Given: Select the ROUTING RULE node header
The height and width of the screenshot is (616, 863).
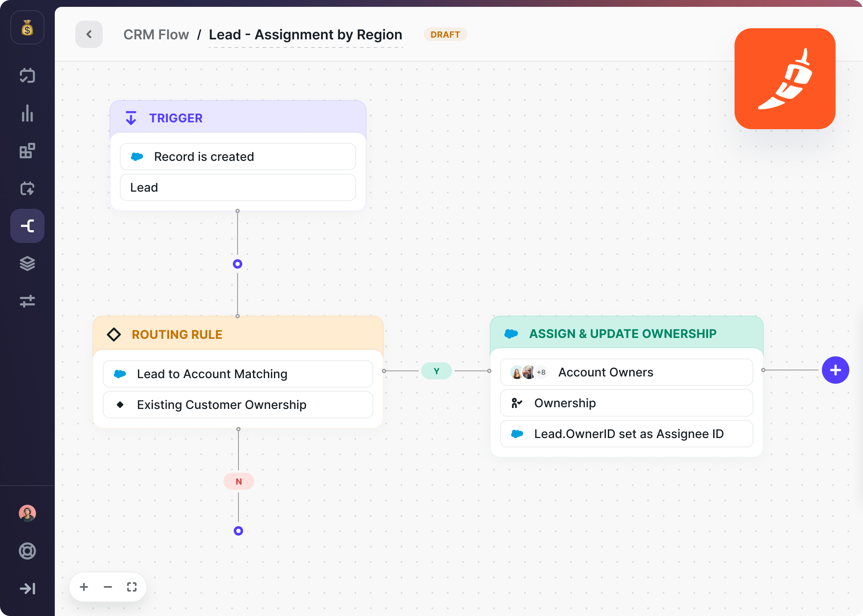Looking at the screenshot, I should 238,334.
